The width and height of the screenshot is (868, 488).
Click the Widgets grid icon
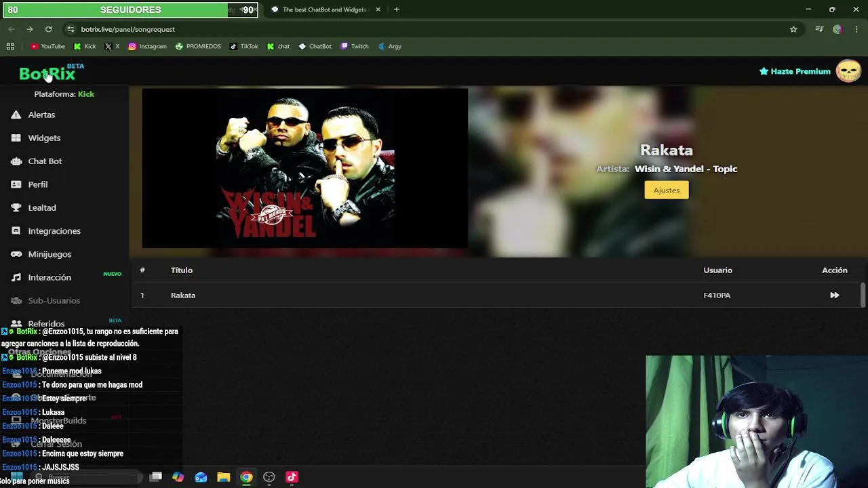[16, 138]
